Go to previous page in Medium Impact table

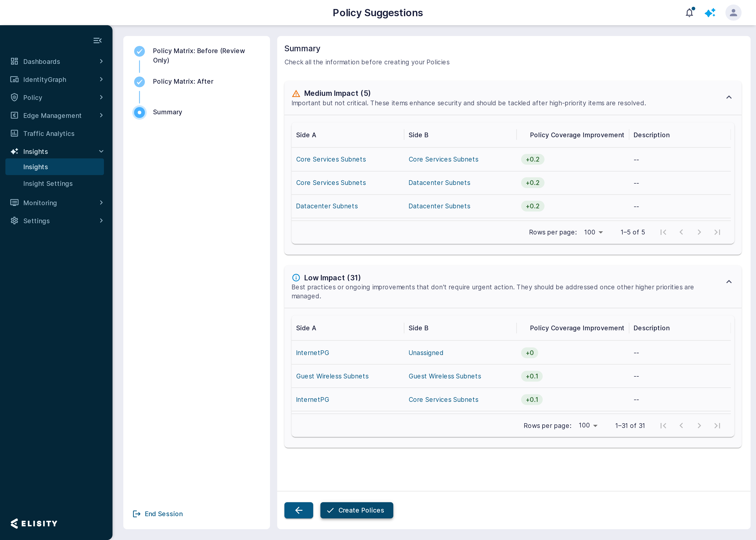(681, 232)
